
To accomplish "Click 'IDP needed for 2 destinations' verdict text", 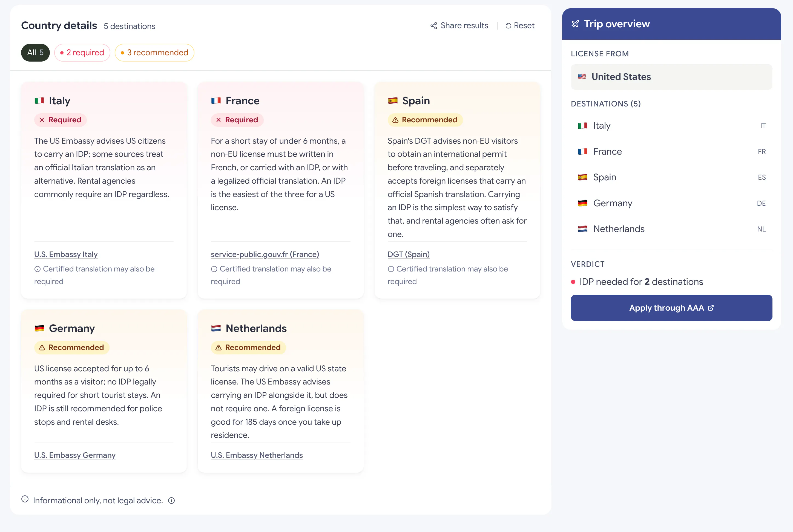I will [x=641, y=282].
